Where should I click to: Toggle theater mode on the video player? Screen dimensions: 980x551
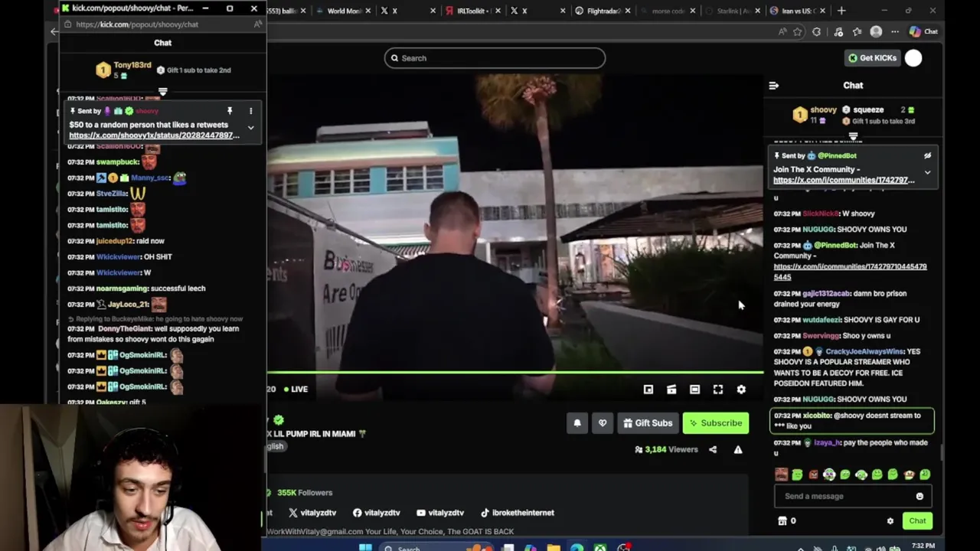pos(694,390)
